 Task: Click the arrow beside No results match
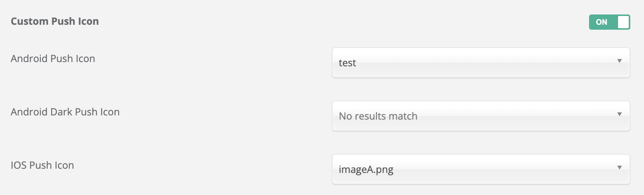coord(620,114)
